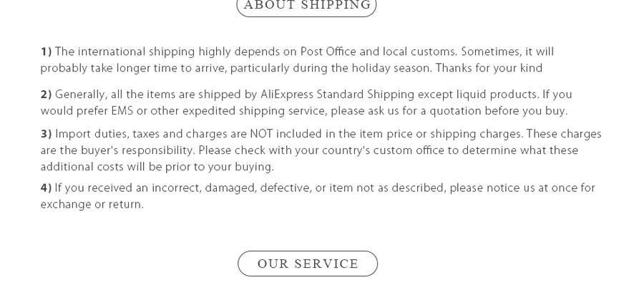This screenshot has height=295, width=644.
Task: Click the capitalized word "NOT"
Action: pos(261,135)
